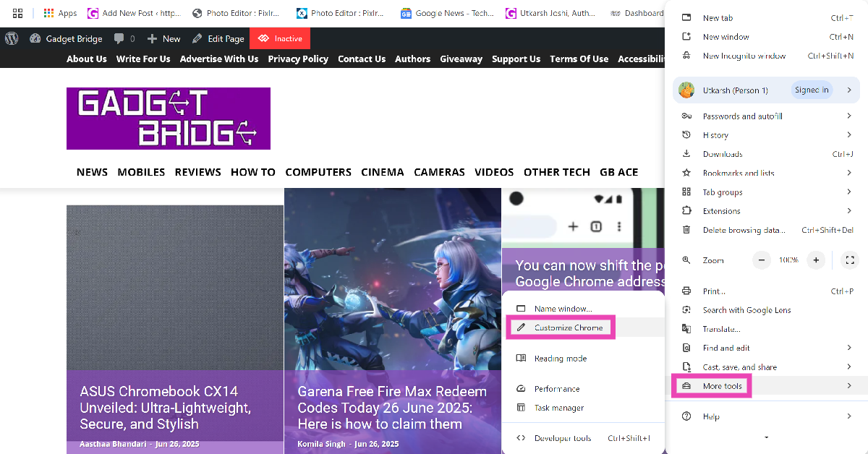
Task: Open the CAMERAS navigation category
Action: tap(440, 172)
